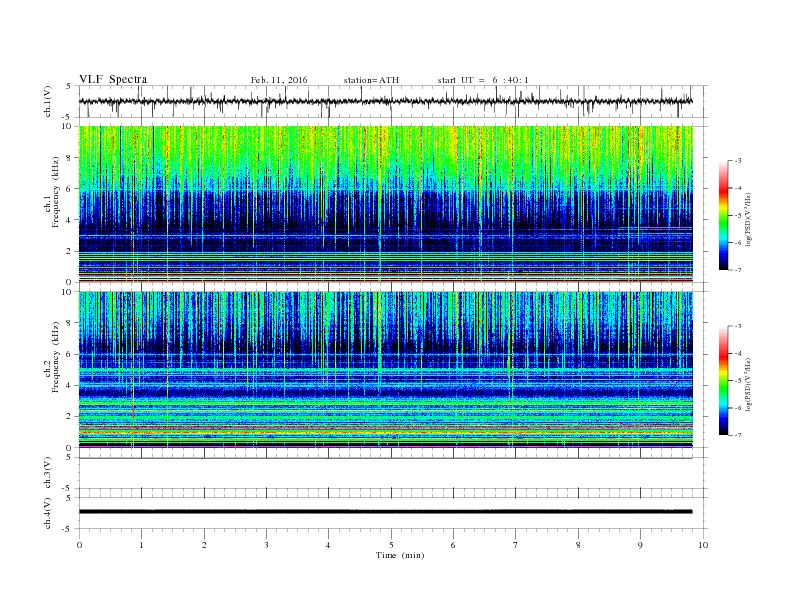Click the ch.4 thick black voltage trace
This screenshot has width=792, height=612.
coord(385,512)
